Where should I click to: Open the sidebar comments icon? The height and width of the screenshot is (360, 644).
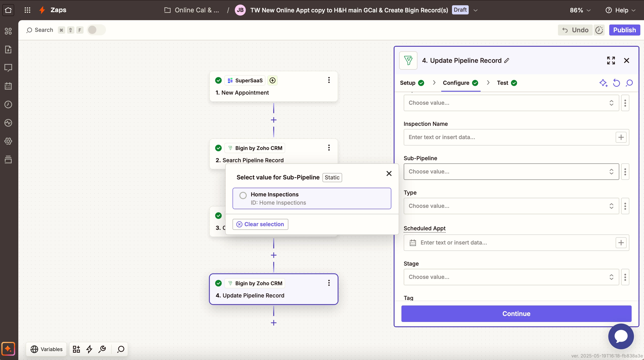tap(8, 68)
